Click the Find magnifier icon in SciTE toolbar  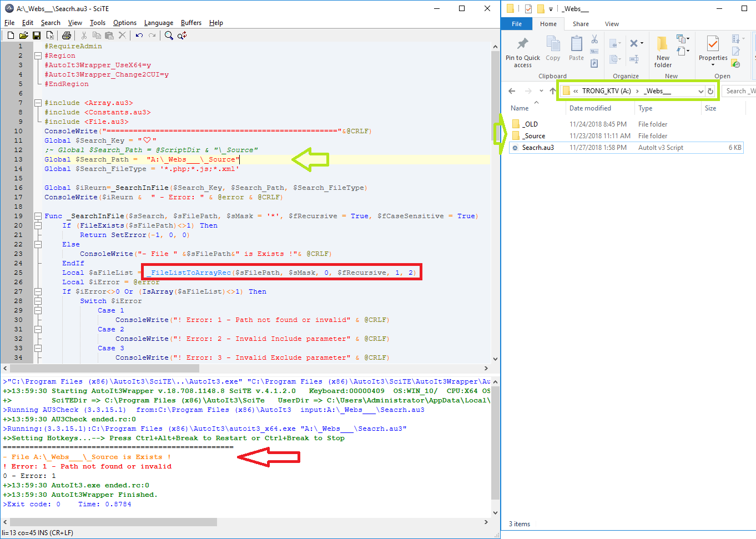point(169,36)
